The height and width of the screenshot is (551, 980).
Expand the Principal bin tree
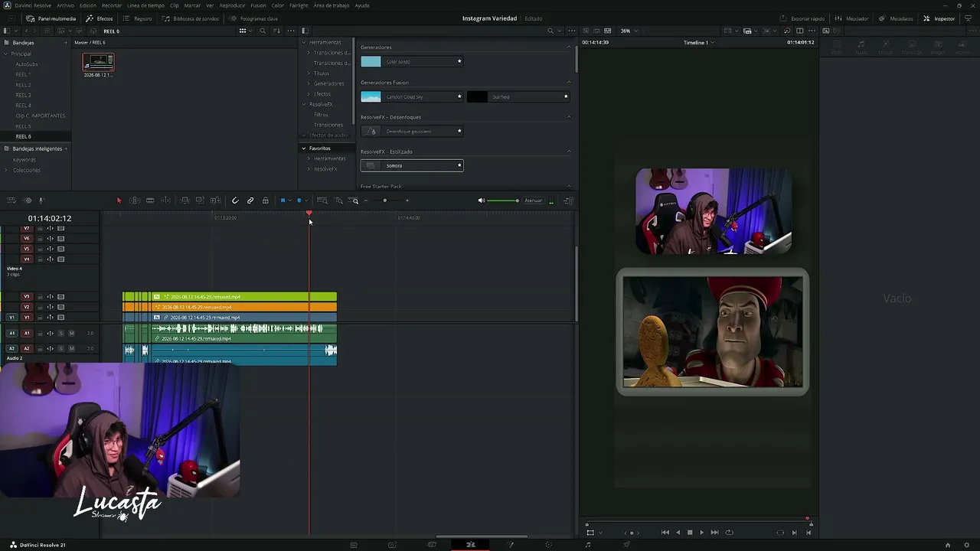5,54
